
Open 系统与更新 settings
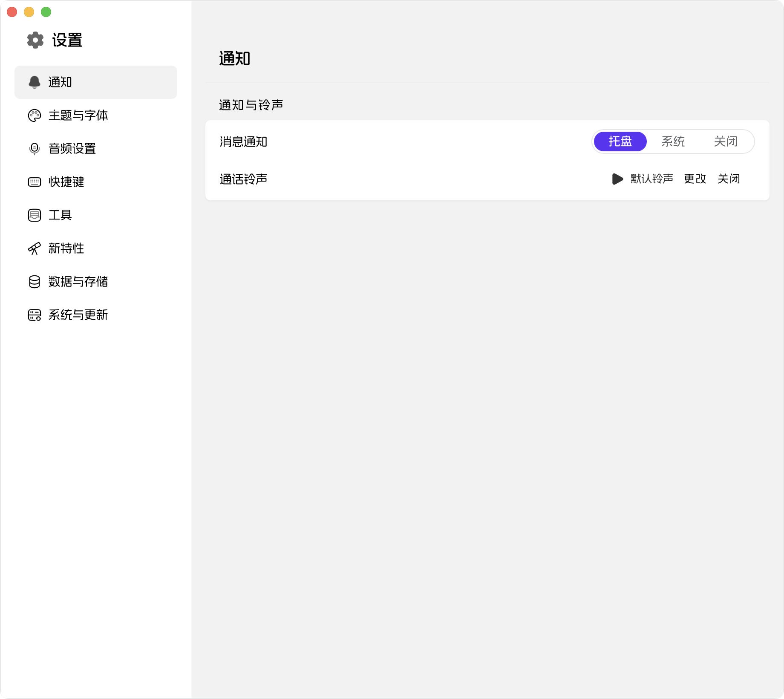[x=96, y=315]
